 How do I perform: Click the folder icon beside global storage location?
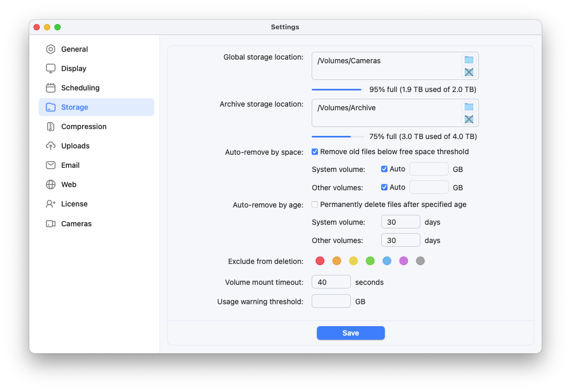point(469,60)
